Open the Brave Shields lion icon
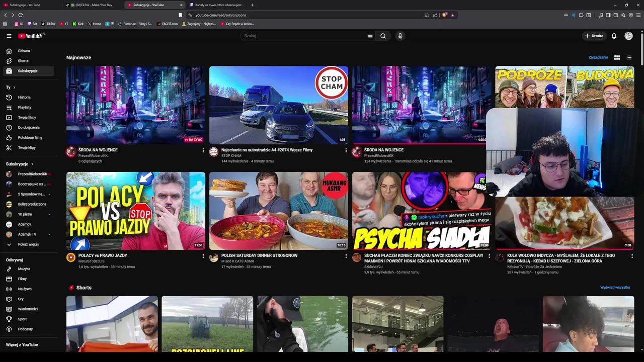 pyautogui.click(x=444, y=15)
